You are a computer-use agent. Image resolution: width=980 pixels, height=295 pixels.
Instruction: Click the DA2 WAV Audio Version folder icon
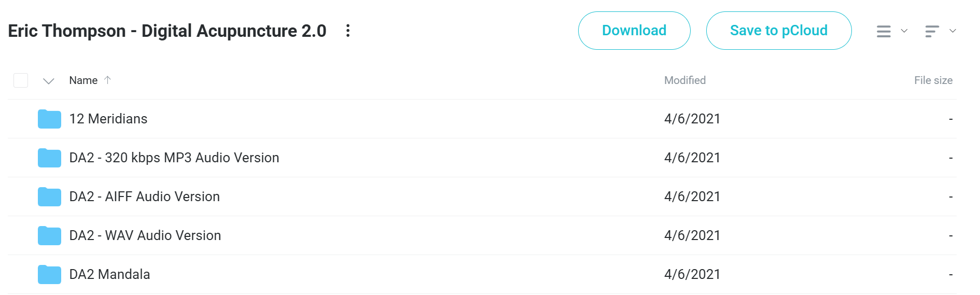[49, 235]
